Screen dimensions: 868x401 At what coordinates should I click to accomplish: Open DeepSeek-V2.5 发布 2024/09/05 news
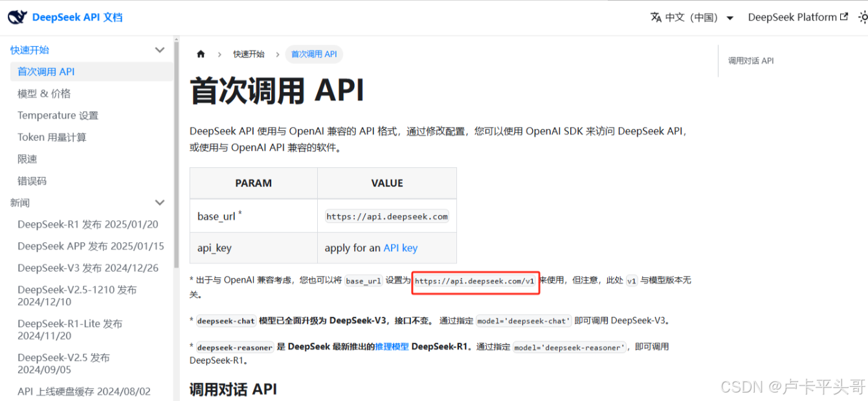pyautogui.click(x=63, y=363)
